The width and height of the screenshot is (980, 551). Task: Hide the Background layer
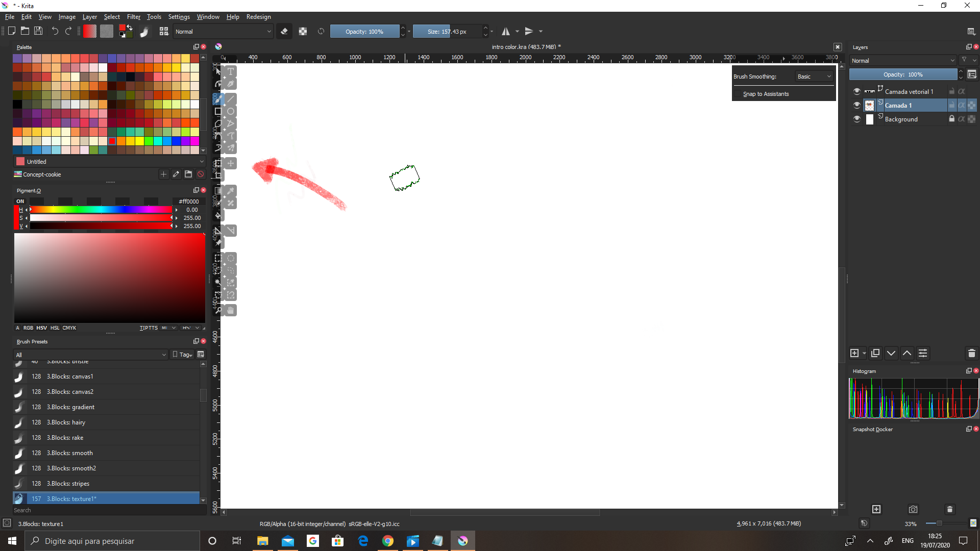(857, 119)
